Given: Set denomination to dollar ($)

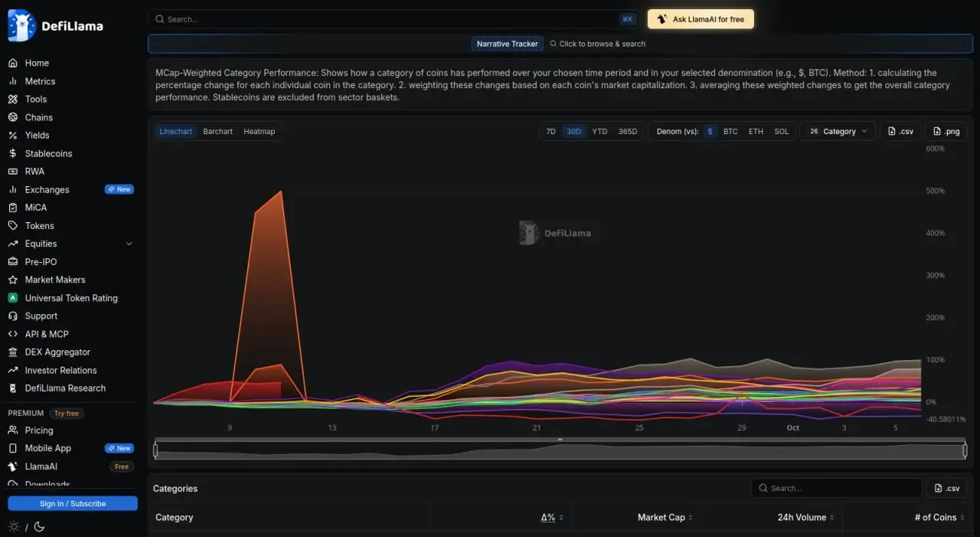Looking at the screenshot, I should click(x=710, y=132).
